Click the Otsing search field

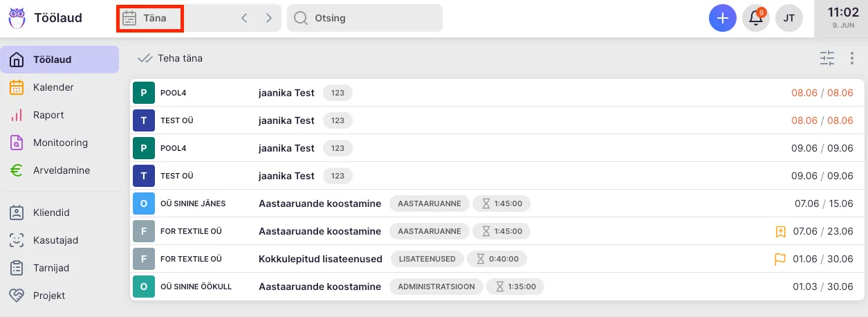(364, 18)
